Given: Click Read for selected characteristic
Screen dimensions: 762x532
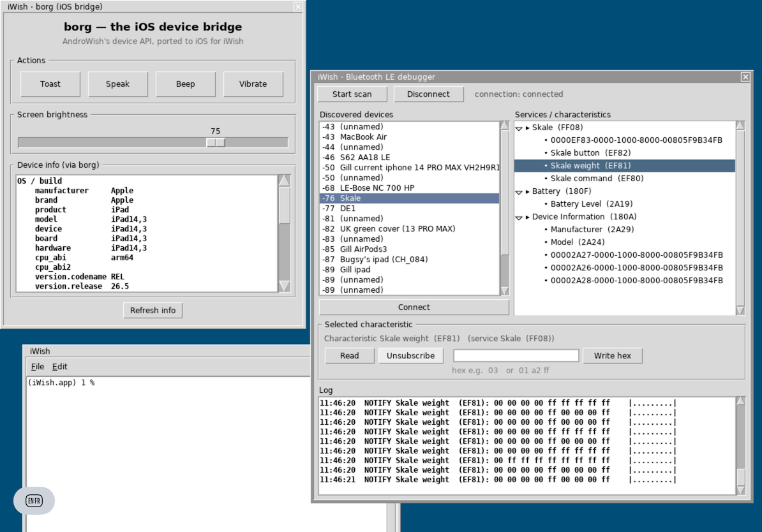Looking at the screenshot, I should click(x=350, y=356).
